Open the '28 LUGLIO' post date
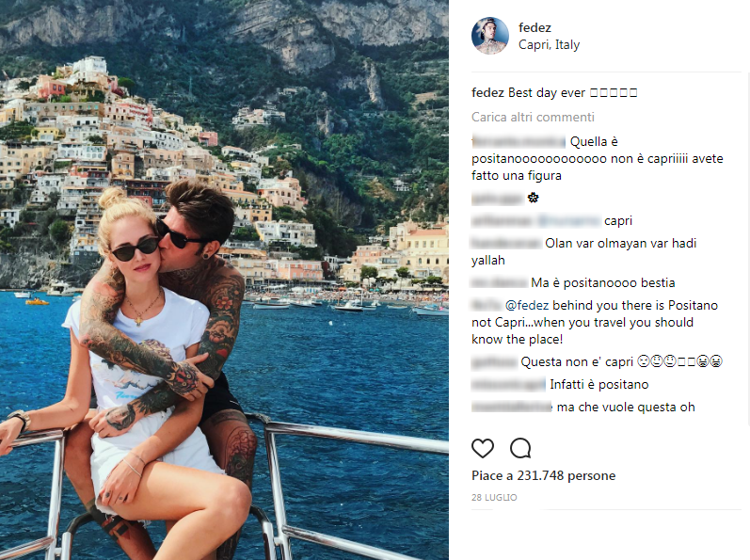 [494, 497]
